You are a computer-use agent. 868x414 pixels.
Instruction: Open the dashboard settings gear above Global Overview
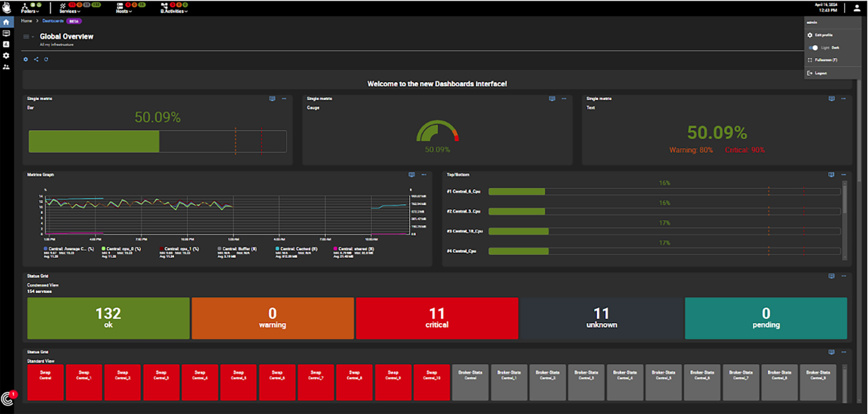pyautogui.click(x=25, y=59)
